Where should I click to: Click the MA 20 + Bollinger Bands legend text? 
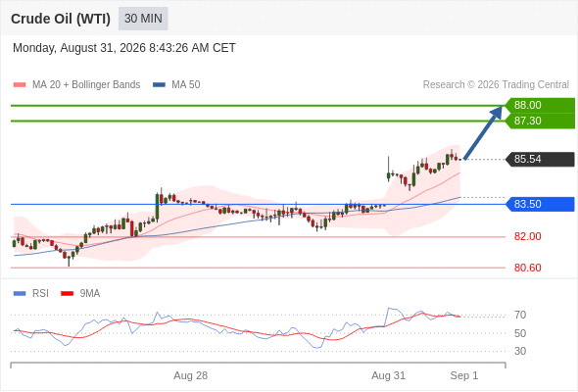pos(86,85)
